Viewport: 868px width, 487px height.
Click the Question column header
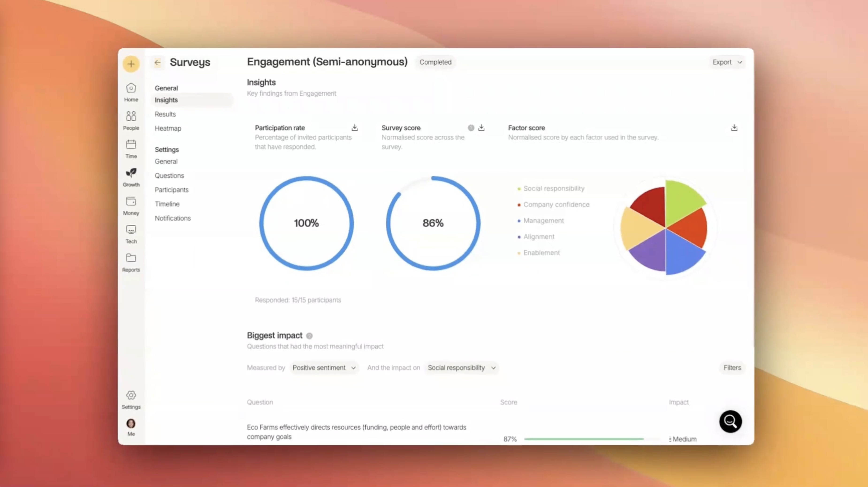260,403
